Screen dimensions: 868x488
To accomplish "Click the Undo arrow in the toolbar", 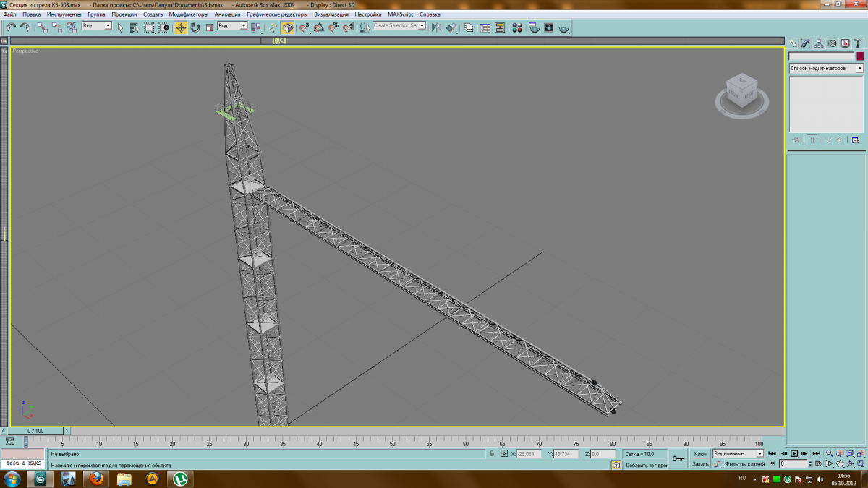I will click(x=11, y=27).
